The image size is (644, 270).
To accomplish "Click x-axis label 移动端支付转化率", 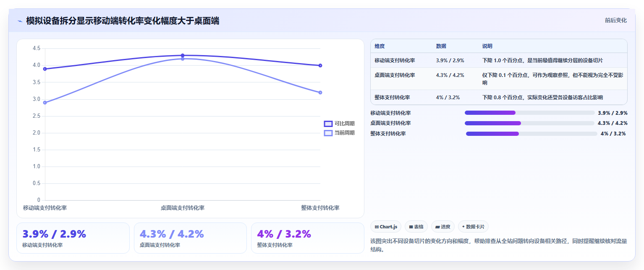I will 45,208.
